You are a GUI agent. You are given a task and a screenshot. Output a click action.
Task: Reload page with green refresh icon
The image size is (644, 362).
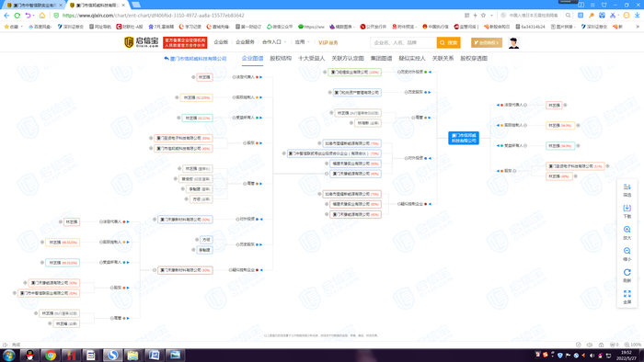point(17,16)
